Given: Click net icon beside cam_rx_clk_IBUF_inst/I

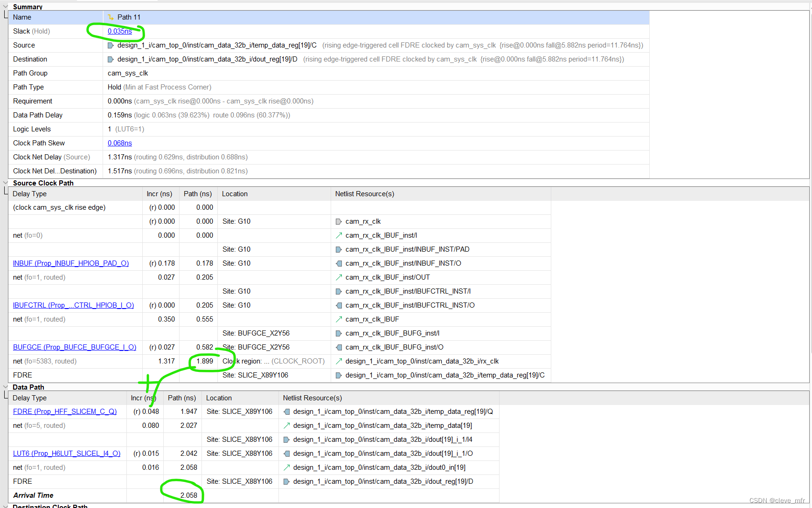Looking at the screenshot, I should 339,235.
